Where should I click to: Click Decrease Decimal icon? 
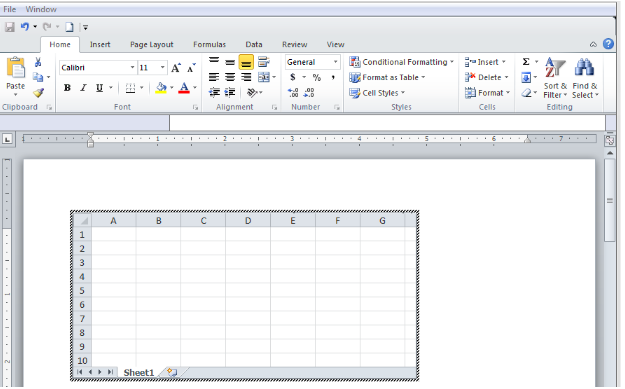(309, 92)
